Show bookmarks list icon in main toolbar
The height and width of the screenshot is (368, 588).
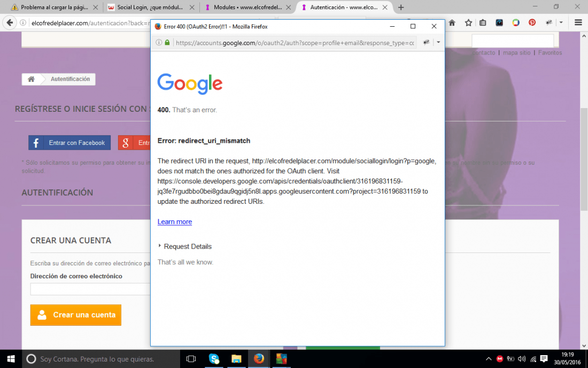483,23
